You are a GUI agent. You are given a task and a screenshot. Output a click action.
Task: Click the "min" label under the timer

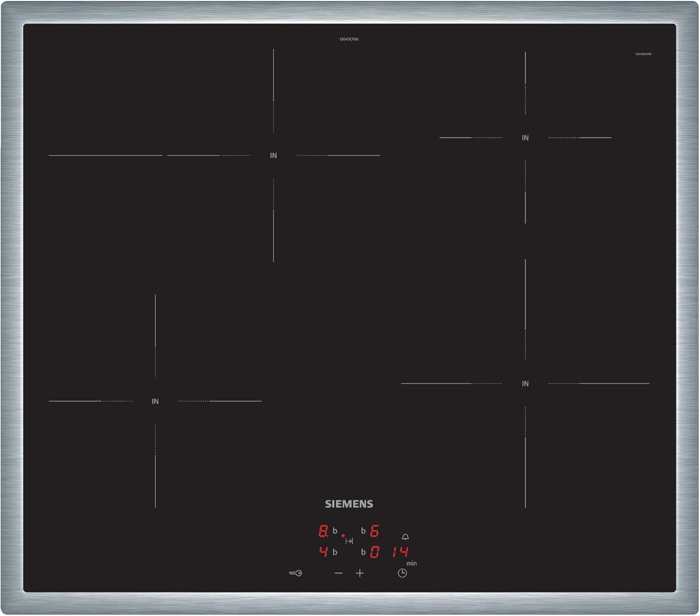(x=412, y=563)
